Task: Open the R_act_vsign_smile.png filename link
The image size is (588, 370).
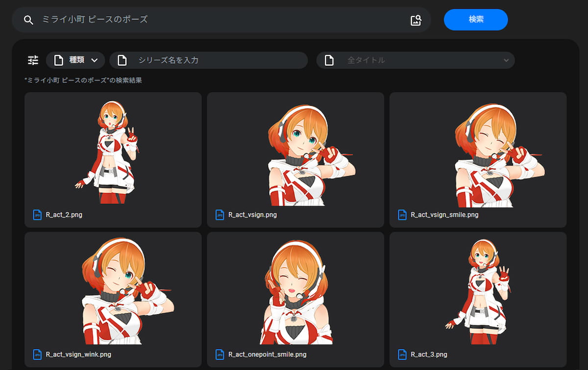Action: pos(444,215)
